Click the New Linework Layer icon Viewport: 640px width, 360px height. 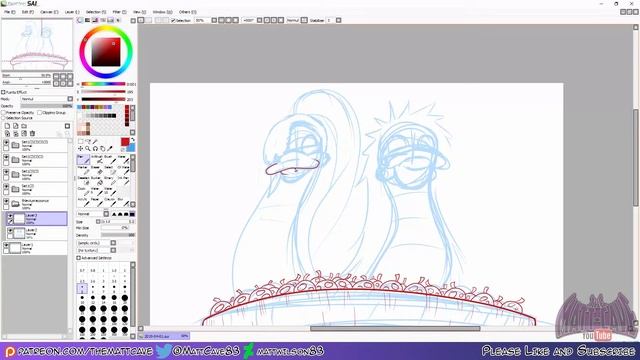(16, 126)
